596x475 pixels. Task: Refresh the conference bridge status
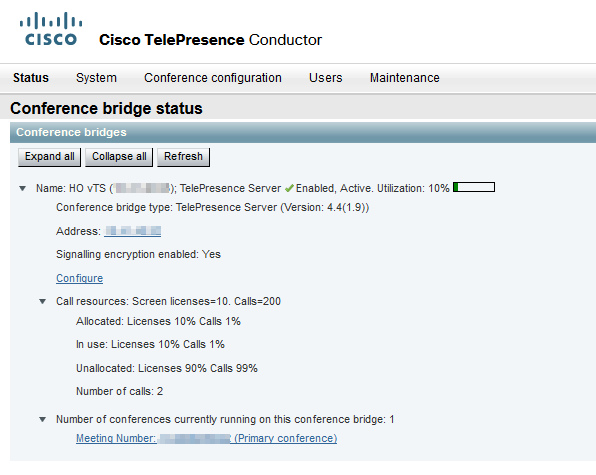click(x=183, y=157)
